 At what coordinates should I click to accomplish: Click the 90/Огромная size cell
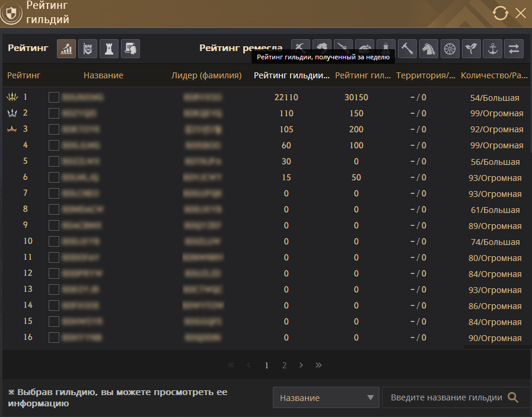[x=495, y=338]
